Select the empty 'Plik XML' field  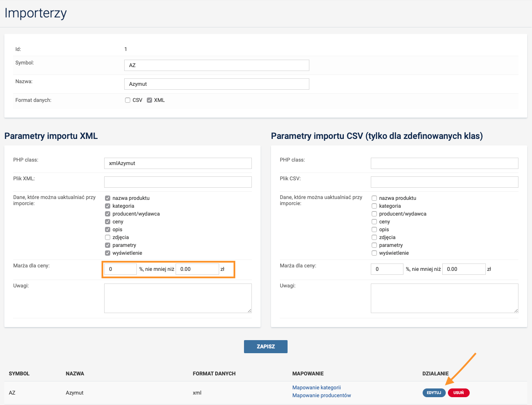pyautogui.click(x=178, y=182)
